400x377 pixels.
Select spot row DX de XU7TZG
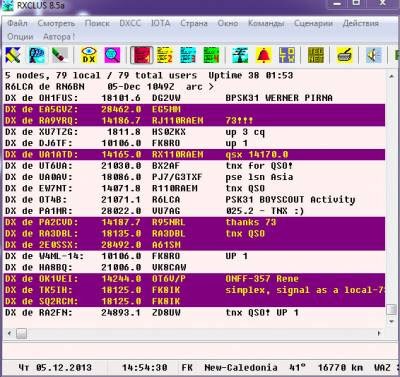pos(195,132)
